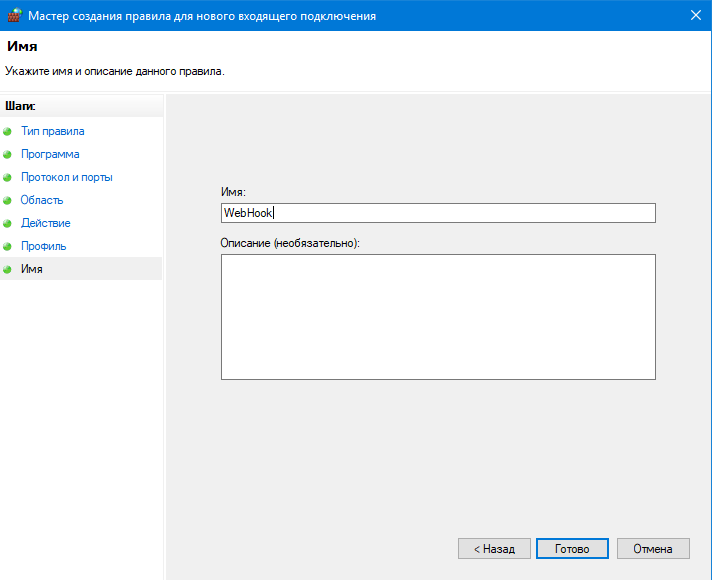Jump to Протокол и порты step

click(66, 177)
